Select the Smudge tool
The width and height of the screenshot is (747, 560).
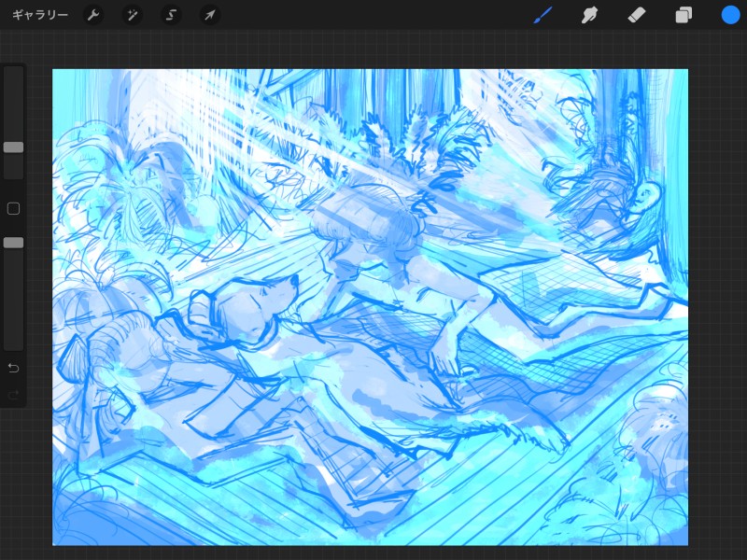point(589,15)
